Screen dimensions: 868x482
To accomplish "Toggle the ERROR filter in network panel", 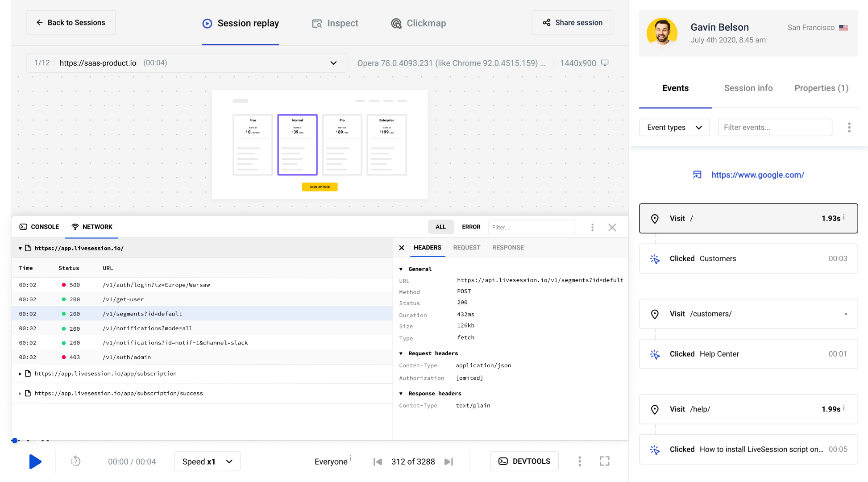I will pos(471,227).
